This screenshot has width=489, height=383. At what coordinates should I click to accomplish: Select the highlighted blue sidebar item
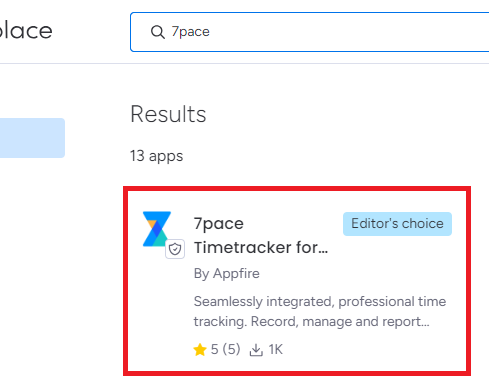(x=32, y=138)
